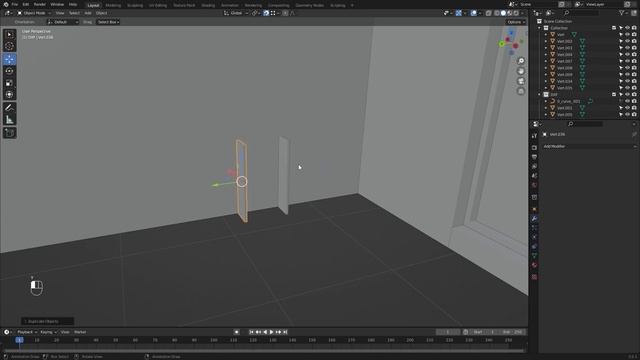Open Drag Select Box dropdown

point(108,22)
